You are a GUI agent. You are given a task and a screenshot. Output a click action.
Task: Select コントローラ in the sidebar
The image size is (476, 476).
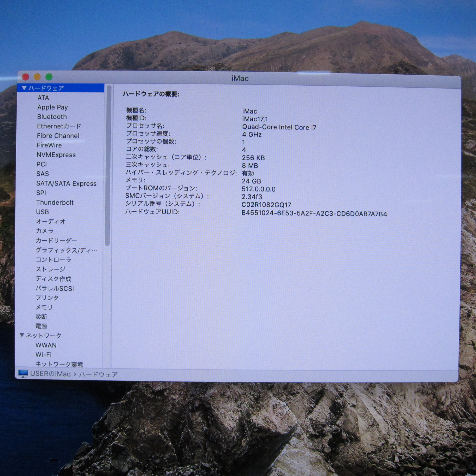pos(53,260)
